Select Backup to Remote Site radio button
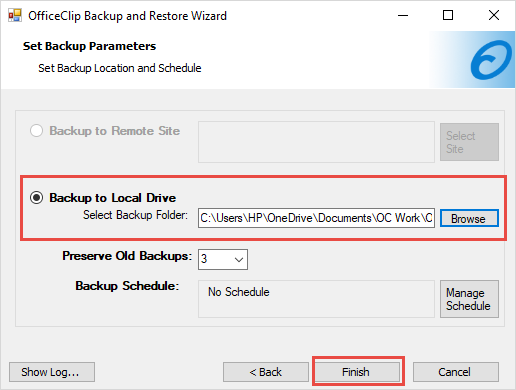The height and width of the screenshot is (390, 516). tap(36, 131)
